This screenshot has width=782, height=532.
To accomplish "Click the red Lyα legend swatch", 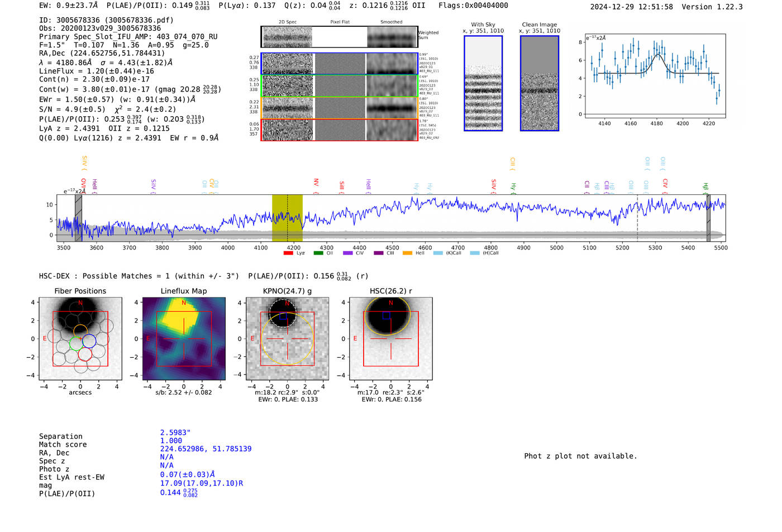I will (288, 253).
